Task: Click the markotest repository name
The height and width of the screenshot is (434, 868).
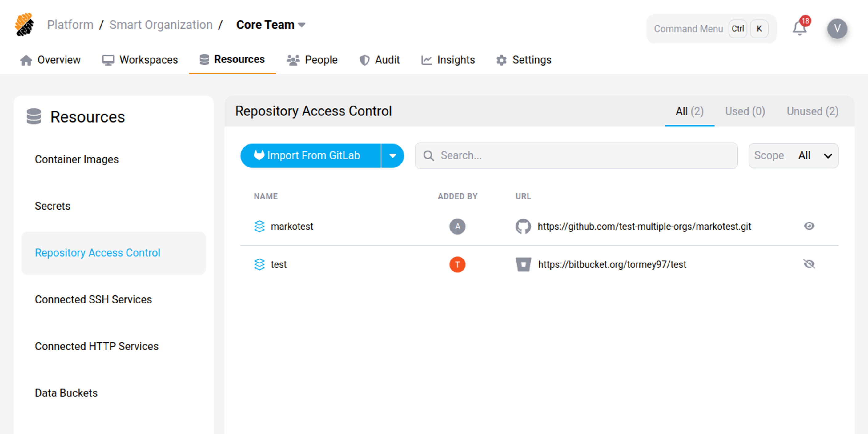Action: 292,226
